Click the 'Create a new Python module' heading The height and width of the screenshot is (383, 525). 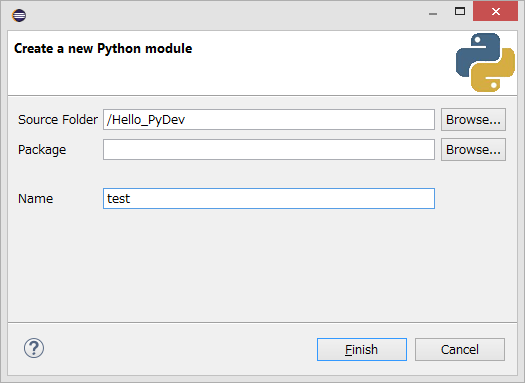[103, 49]
